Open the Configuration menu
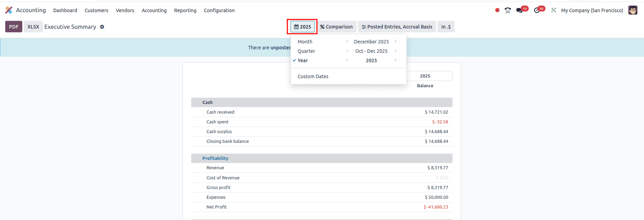The height and width of the screenshot is (220, 644). pyautogui.click(x=219, y=10)
